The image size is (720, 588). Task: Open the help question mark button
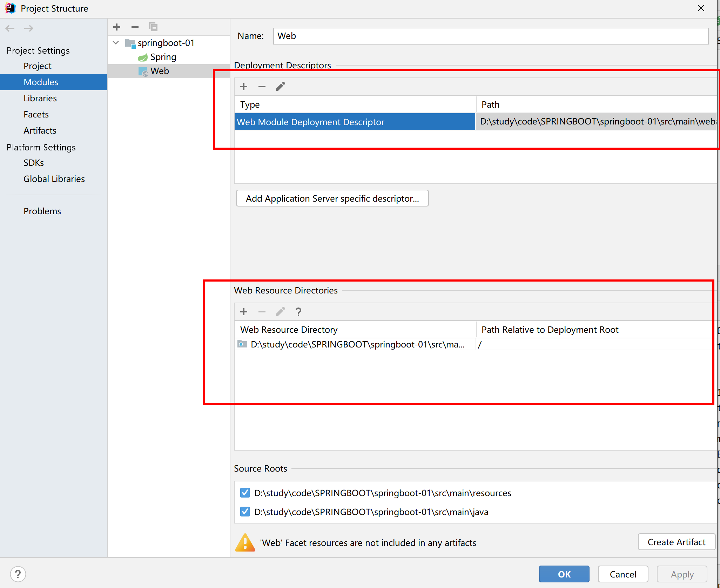[x=18, y=574]
